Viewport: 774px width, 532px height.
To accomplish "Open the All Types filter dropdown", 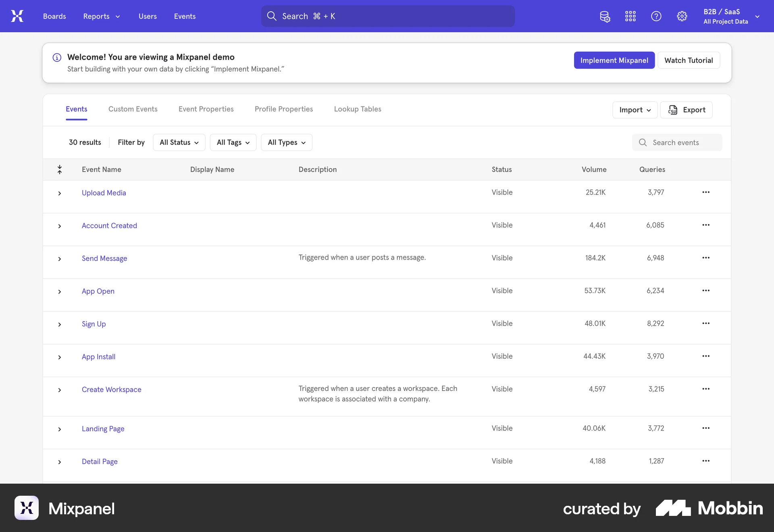I will (286, 142).
